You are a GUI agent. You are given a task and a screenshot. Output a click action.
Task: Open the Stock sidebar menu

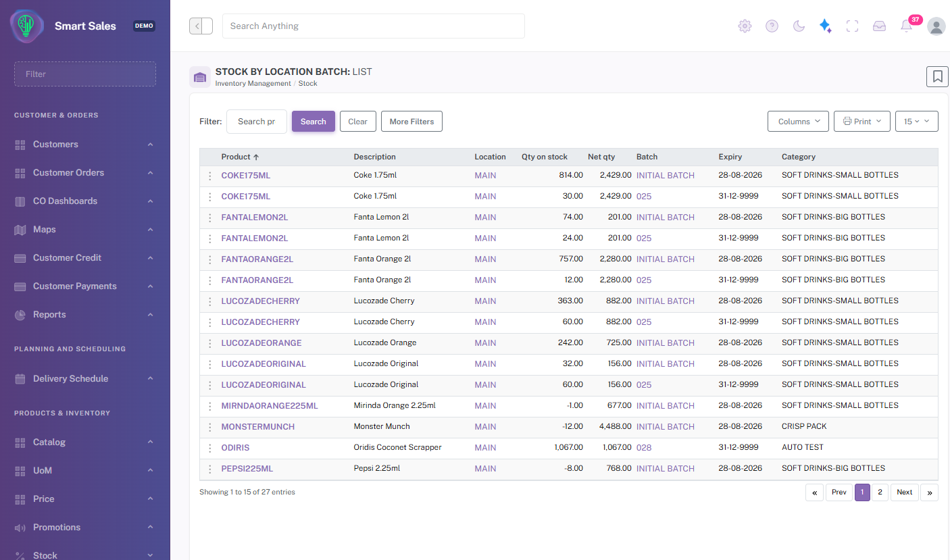(x=85, y=555)
